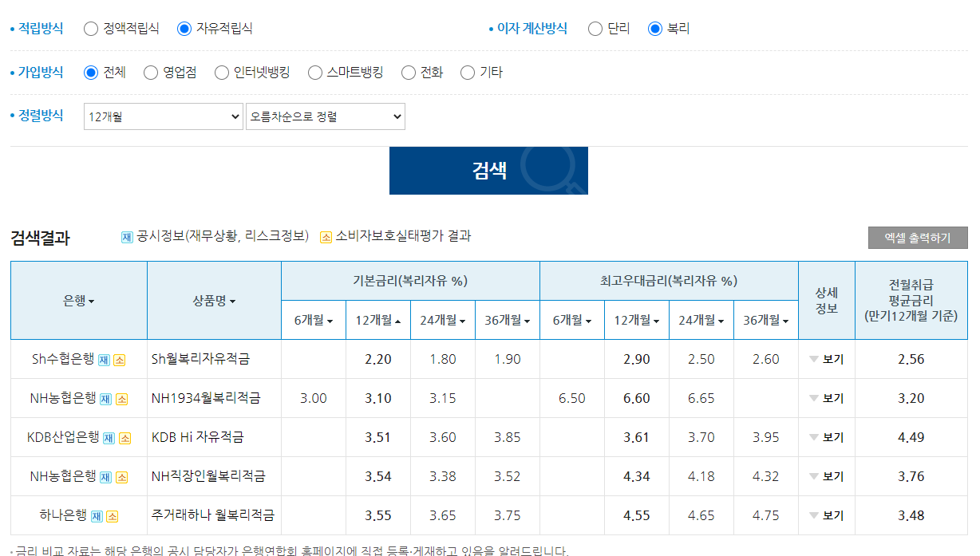Expand 보기 details for Sh월복리자유적금
Image resolution: width=980 pixels, height=556 pixels.
click(x=826, y=360)
